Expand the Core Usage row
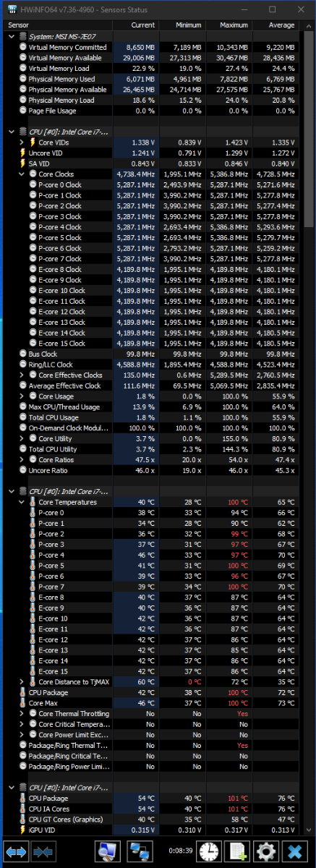 [22, 396]
